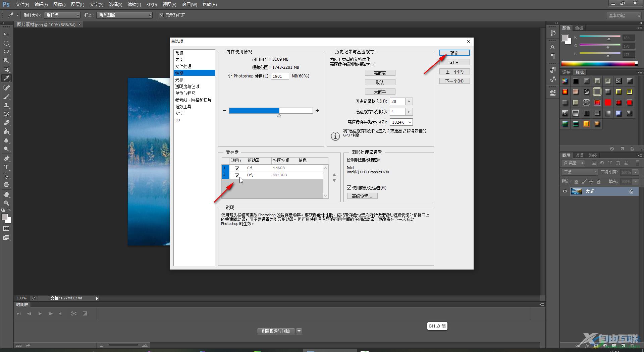Select the Clone Stamp tool
This screenshot has height=352, width=644.
coord(6,105)
